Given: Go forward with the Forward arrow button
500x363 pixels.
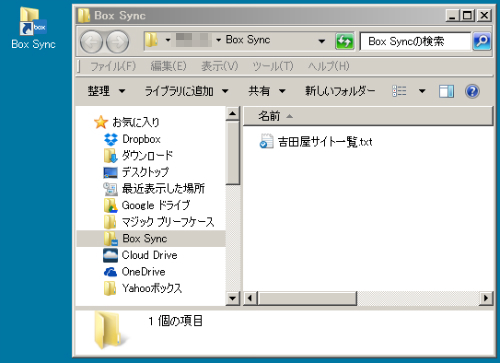Looking at the screenshot, I should (x=117, y=42).
